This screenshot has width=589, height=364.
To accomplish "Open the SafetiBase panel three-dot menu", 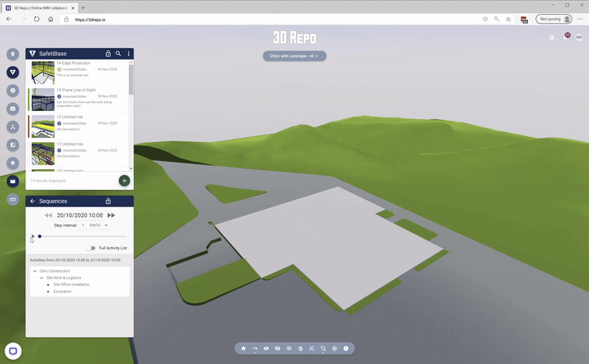I will point(128,54).
